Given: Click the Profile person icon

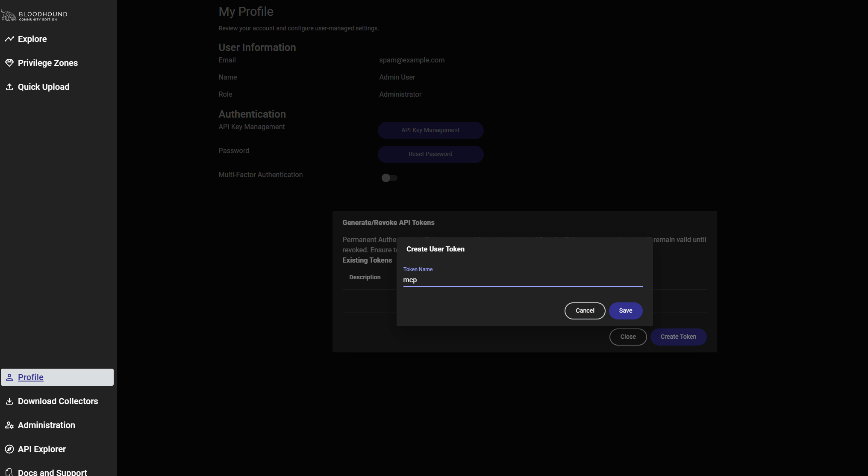Looking at the screenshot, I should (9, 377).
